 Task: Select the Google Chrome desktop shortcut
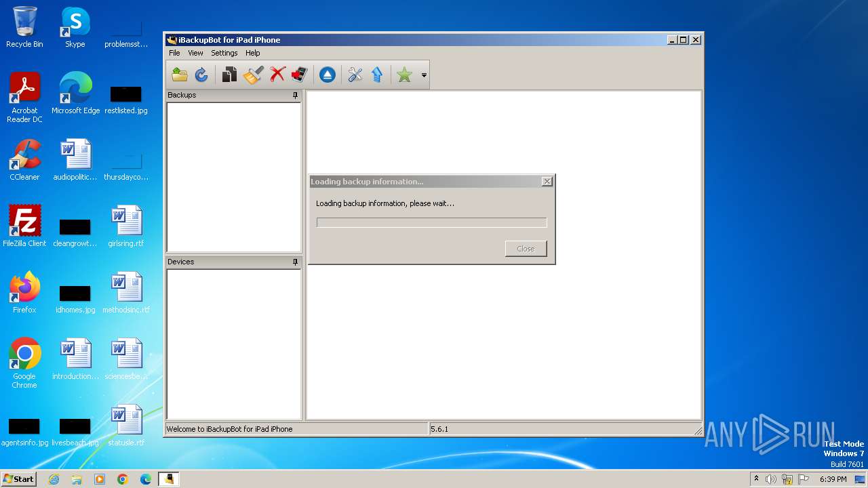pos(24,363)
